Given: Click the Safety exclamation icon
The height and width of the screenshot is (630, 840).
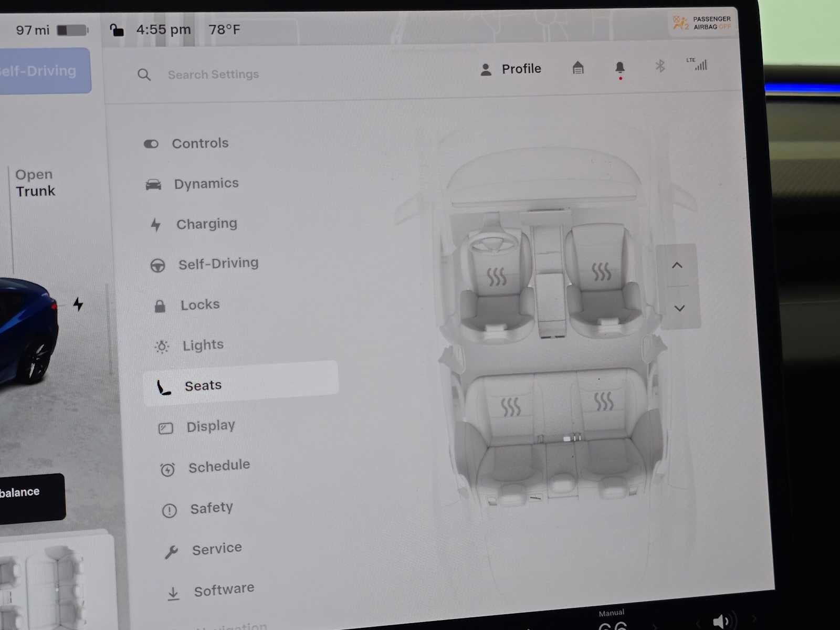Looking at the screenshot, I should [x=170, y=510].
